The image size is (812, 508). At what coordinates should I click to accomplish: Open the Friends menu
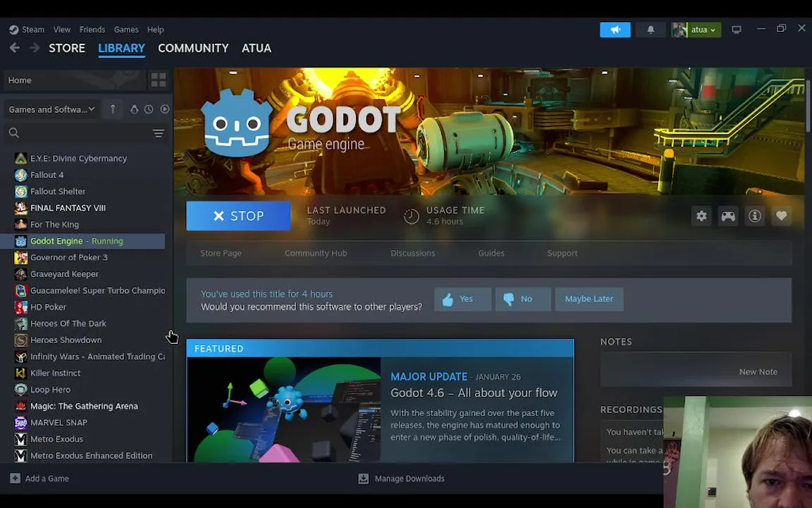[x=92, y=30]
